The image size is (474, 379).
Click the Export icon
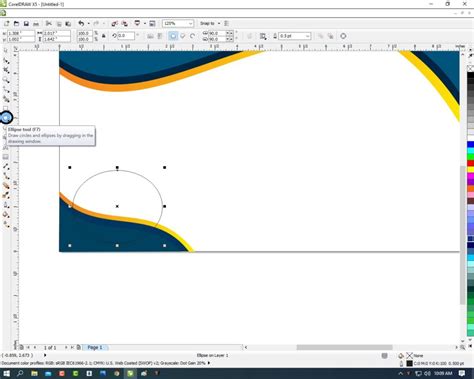coord(125,23)
